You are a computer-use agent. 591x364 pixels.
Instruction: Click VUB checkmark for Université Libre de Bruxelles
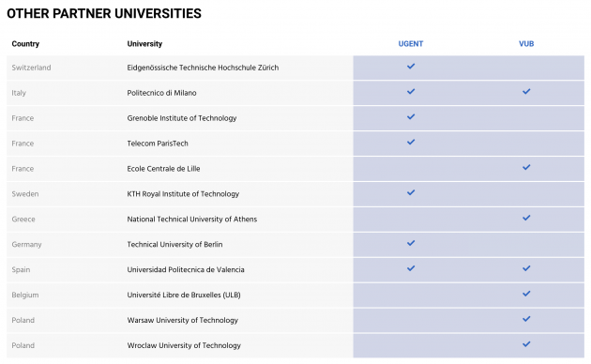(x=526, y=294)
